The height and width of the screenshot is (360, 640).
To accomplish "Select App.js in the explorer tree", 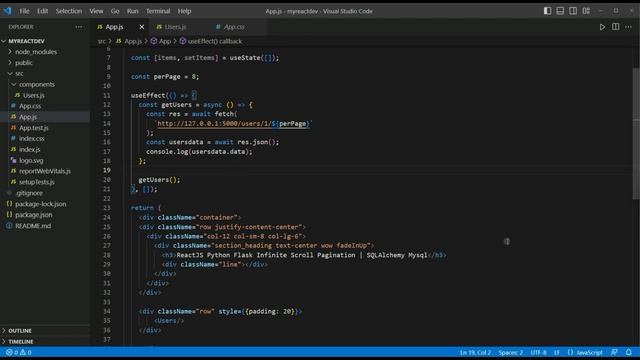I will [45, 117].
